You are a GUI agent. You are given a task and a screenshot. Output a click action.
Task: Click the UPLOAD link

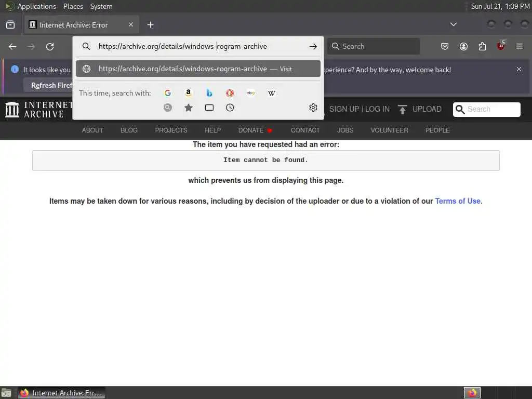(427, 109)
